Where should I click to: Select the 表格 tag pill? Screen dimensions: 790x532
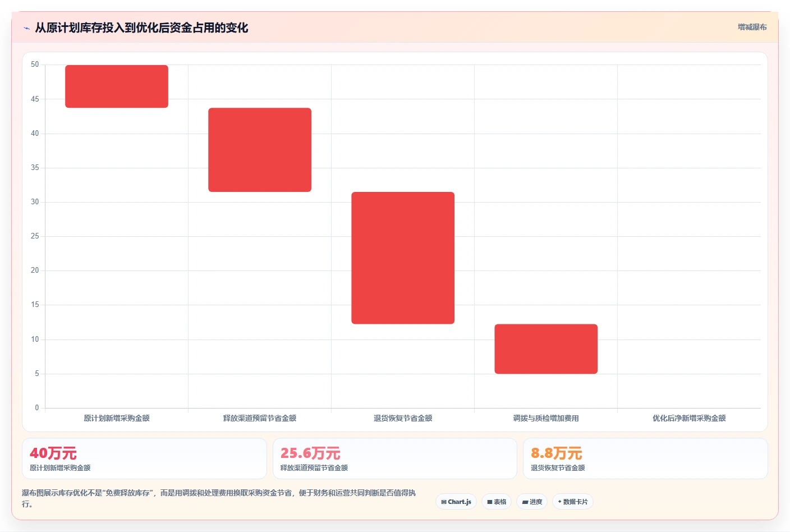497,502
